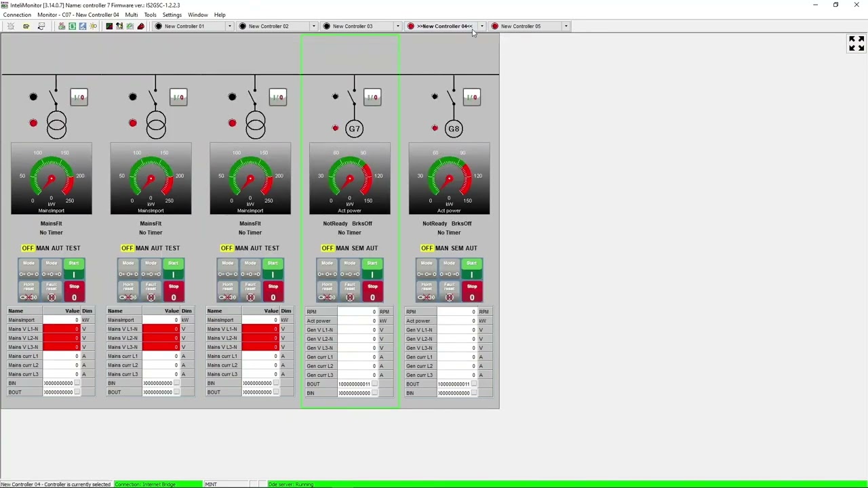The image size is (868, 488).
Task: Expand BOUT details button in the G7 table
Action: coord(374,384)
